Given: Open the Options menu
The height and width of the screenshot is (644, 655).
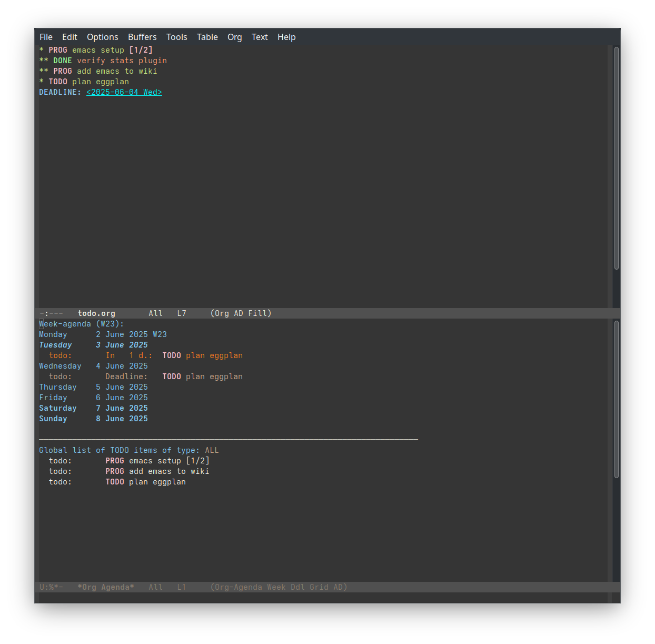Looking at the screenshot, I should click(102, 37).
